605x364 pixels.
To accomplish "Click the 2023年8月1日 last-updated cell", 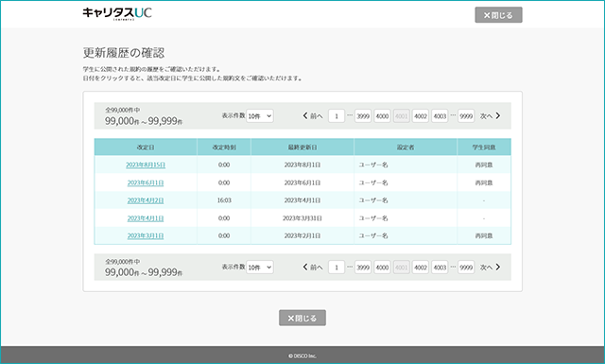I will [302, 165].
